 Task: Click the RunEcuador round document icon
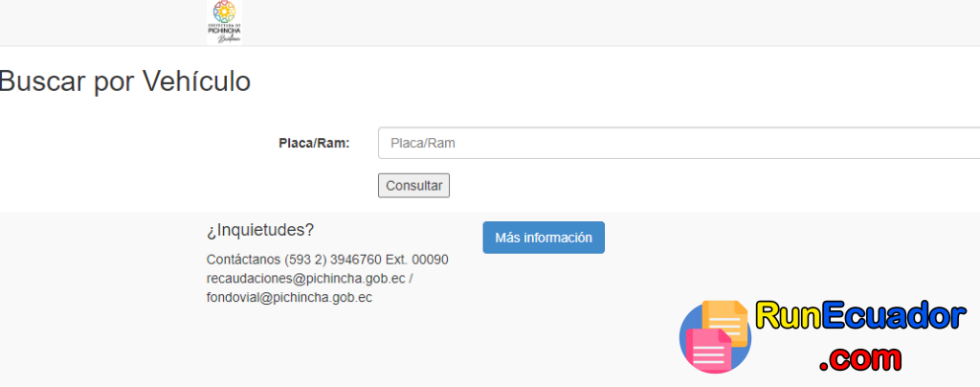pyautogui.click(x=715, y=337)
